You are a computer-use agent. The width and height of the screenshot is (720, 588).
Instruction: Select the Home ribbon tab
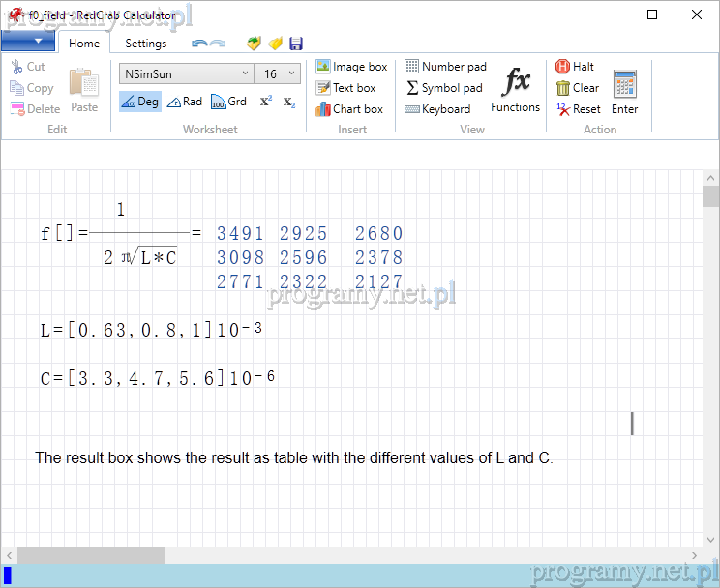point(84,44)
